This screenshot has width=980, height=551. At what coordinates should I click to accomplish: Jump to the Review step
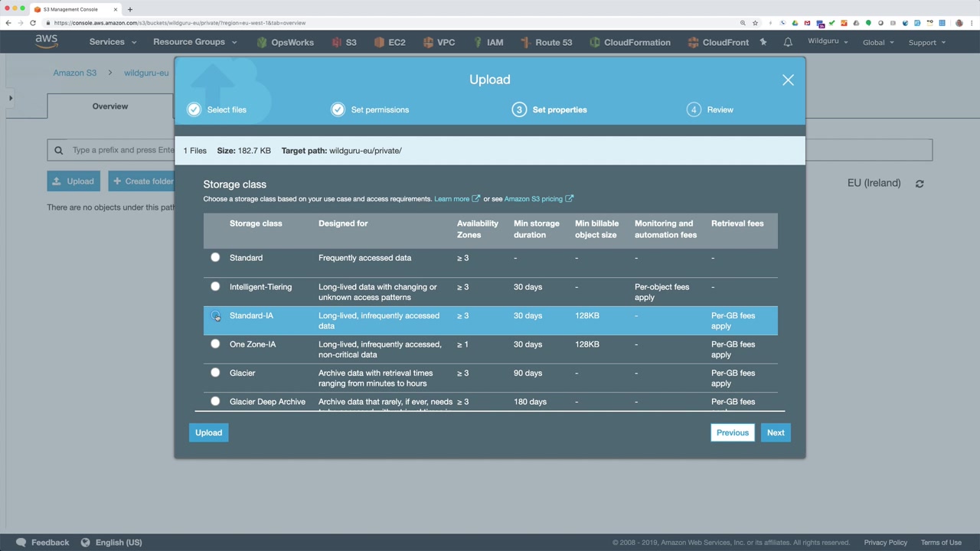pos(710,109)
